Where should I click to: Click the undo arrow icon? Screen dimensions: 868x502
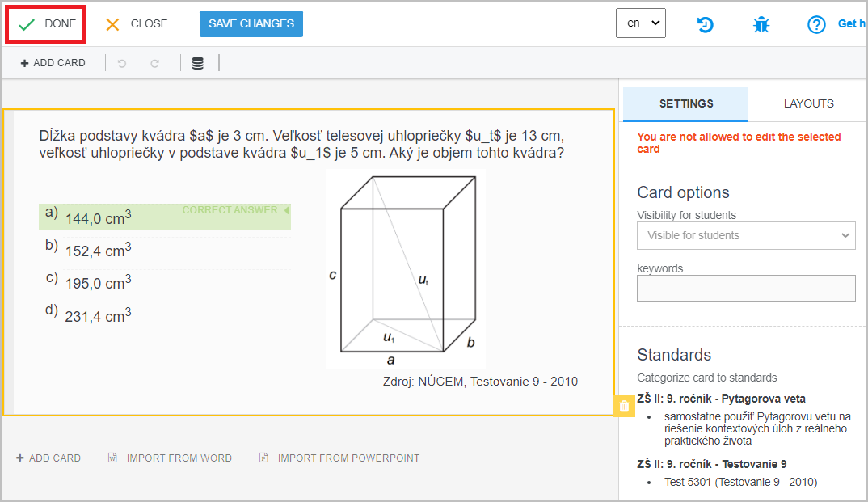(122, 63)
